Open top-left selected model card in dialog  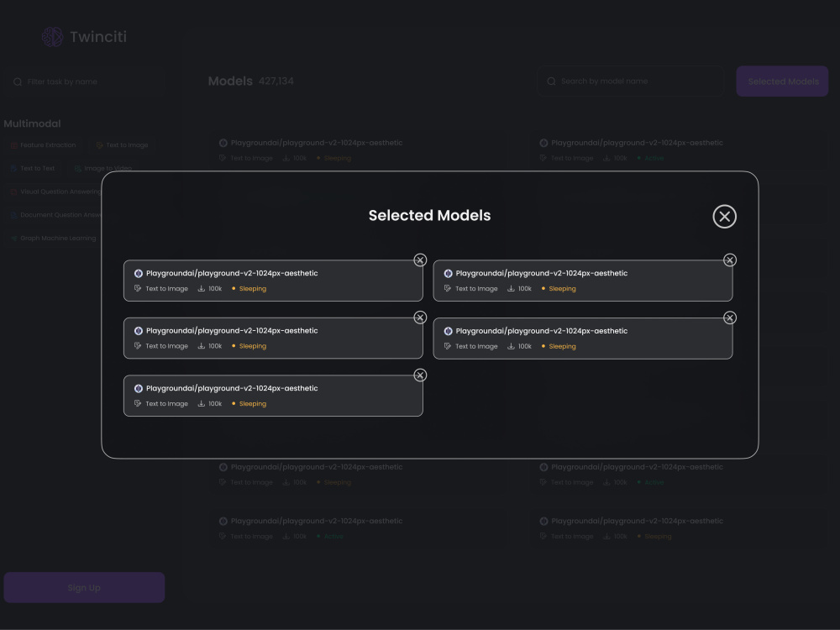pyautogui.click(x=273, y=281)
